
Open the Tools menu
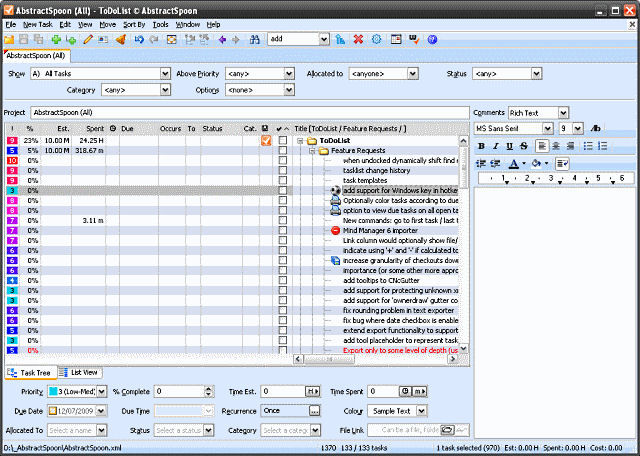tap(160, 24)
